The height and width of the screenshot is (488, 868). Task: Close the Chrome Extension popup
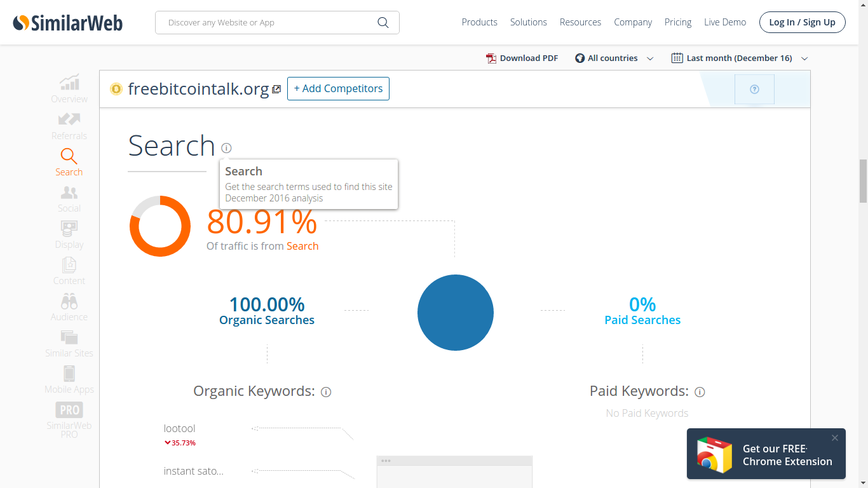pos(835,438)
